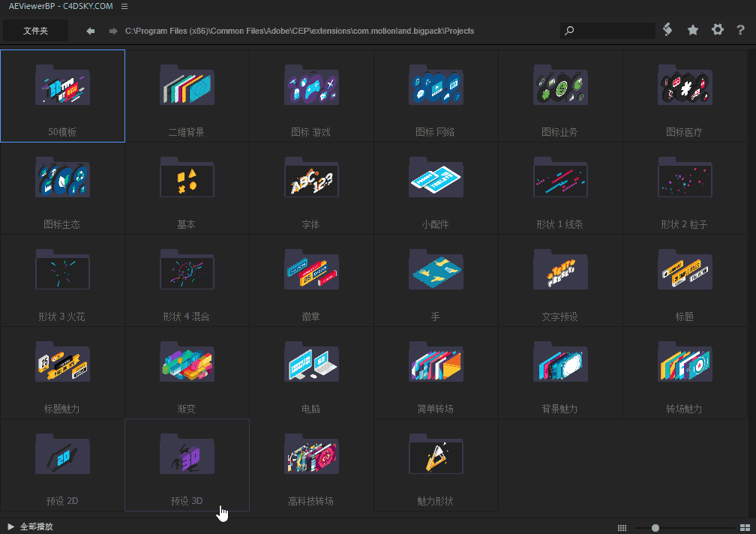Viewport: 756px width, 534px height.
Task: Open the 徽章 folder
Action: point(311,280)
